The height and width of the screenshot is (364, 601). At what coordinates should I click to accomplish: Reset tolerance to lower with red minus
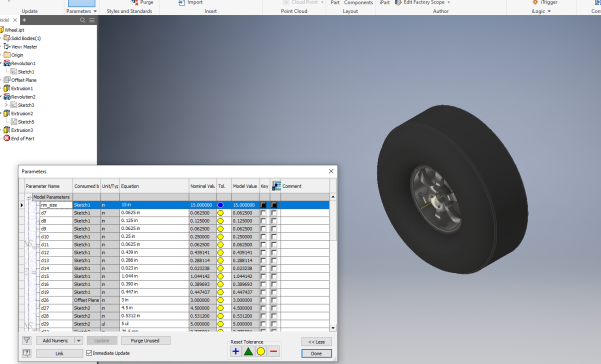pyautogui.click(x=274, y=351)
